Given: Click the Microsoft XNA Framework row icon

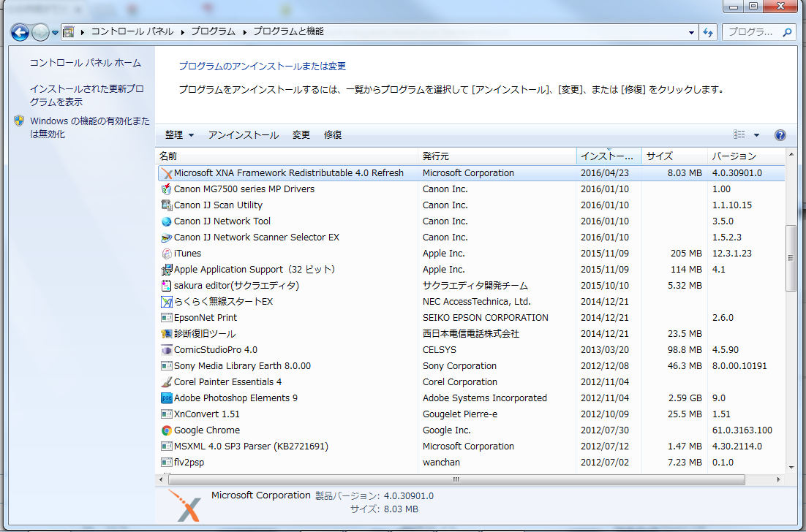Looking at the screenshot, I should 167,174.
